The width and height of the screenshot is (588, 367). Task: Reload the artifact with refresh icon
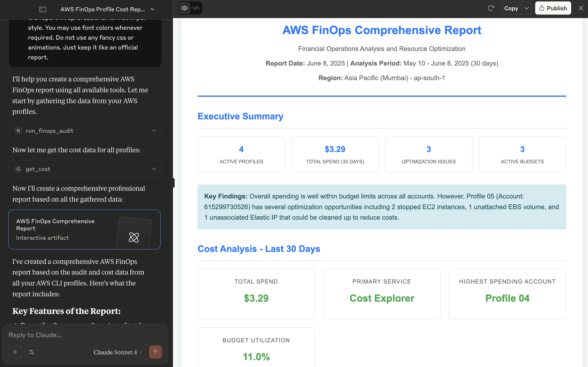(491, 8)
